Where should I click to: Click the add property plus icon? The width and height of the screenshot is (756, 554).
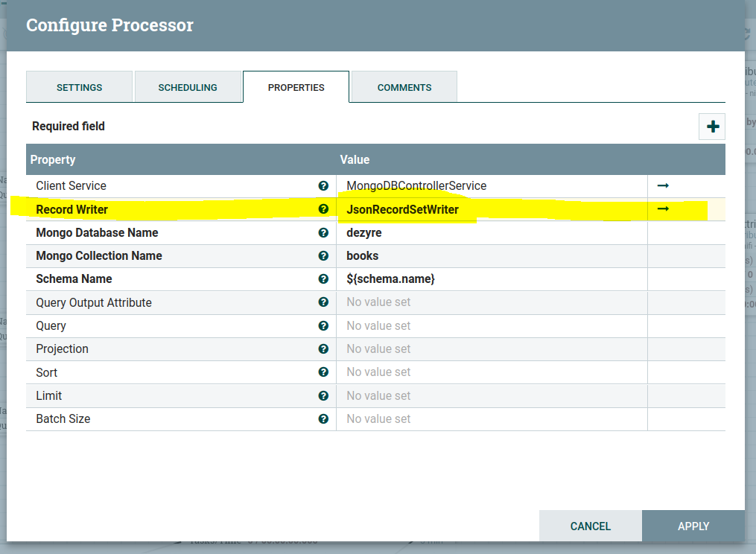tap(712, 127)
